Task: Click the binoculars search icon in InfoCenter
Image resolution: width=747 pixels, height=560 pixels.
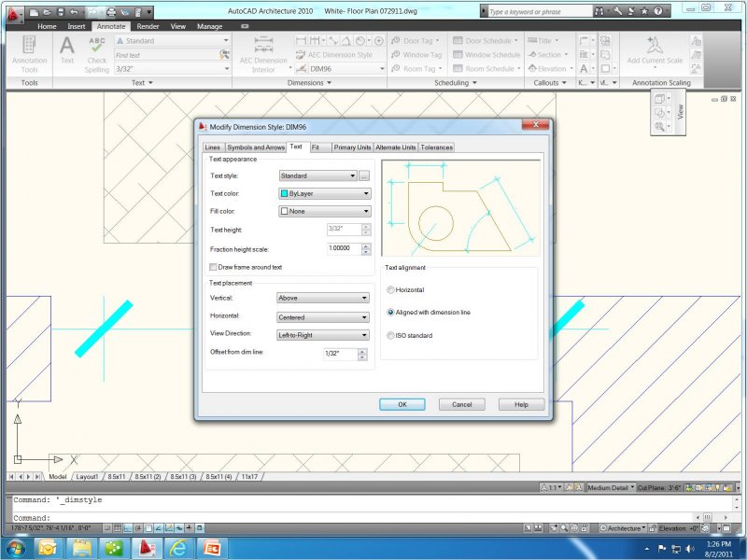Action: (599, 11)
